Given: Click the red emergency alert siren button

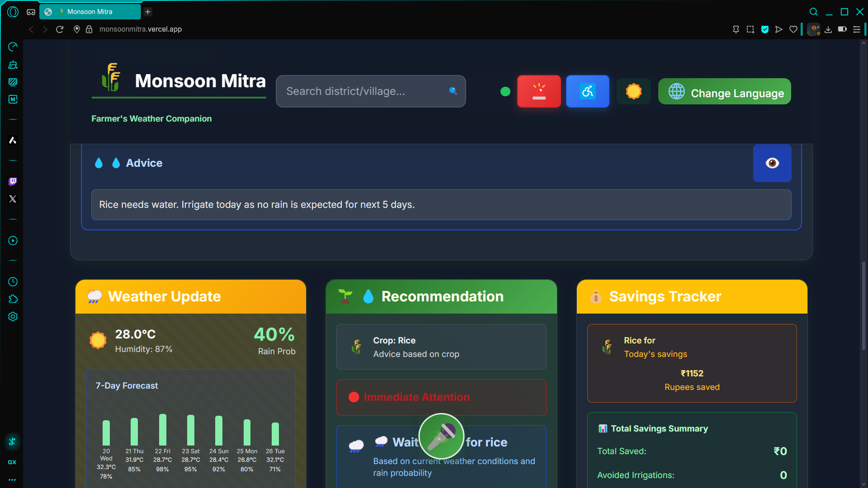Looking at the screenshot, I should coord(539,91).
